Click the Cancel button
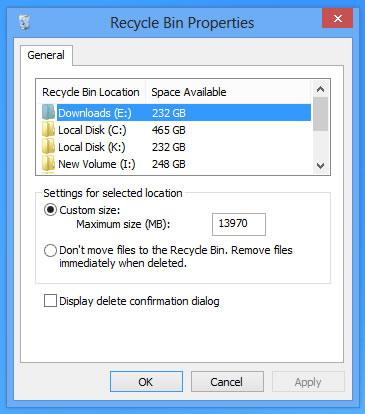The width and height of the screenshot is (365, 414). click(227, 382)
